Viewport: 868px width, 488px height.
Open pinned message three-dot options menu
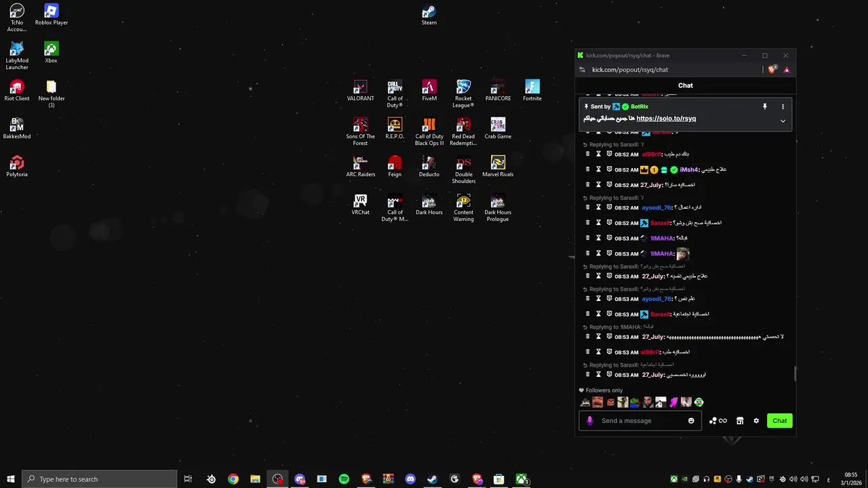[783, 106]
